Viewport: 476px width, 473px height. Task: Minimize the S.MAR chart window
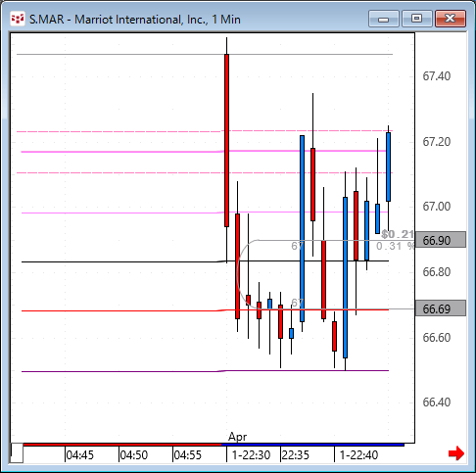(384, 19)
